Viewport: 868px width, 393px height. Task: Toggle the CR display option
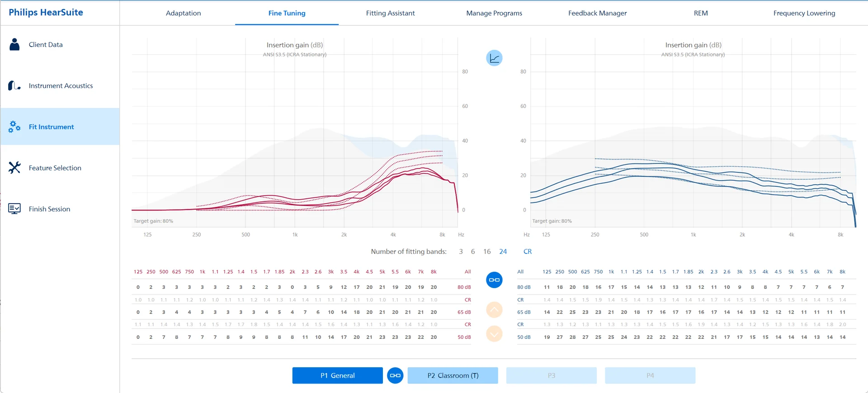point(528,252)
